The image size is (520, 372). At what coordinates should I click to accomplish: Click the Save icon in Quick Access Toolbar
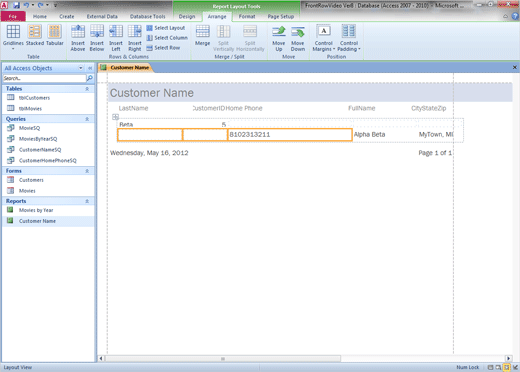(16, 5)
